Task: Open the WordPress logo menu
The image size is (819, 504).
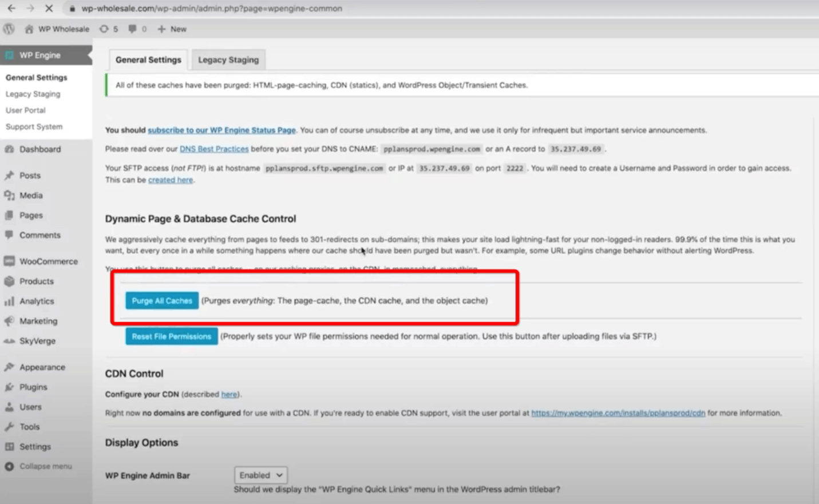Action: point(9,29)
